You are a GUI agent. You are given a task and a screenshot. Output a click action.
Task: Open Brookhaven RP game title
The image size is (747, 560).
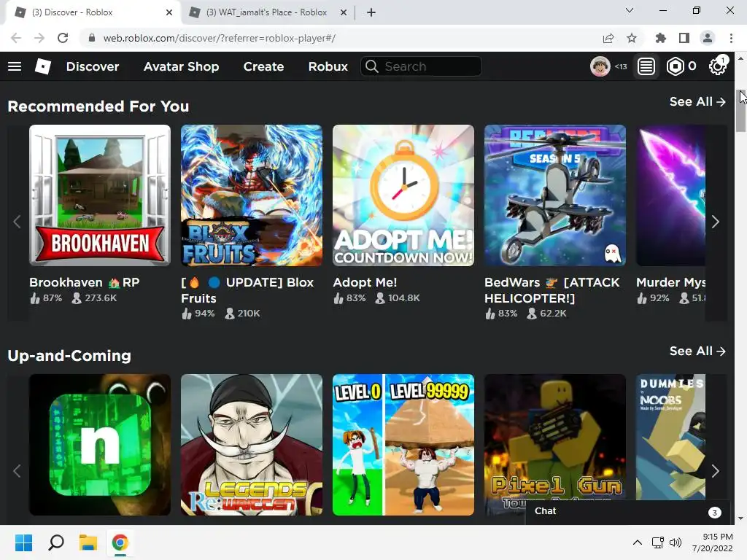85,282
